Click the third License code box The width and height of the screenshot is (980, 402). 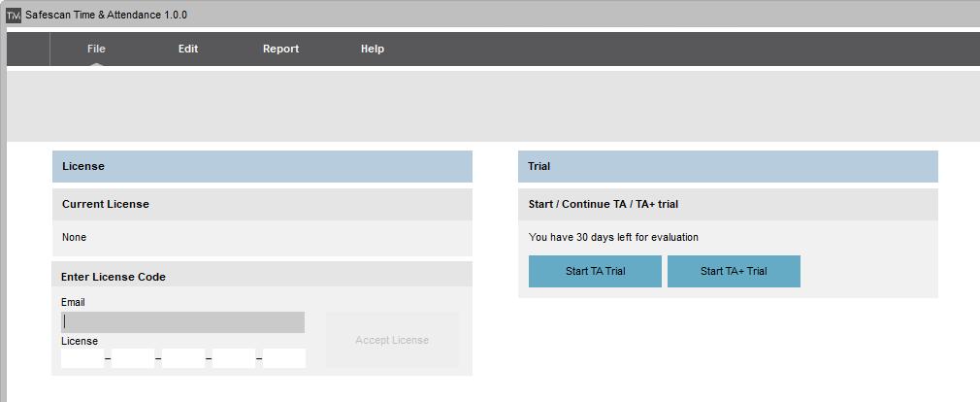tap(183, 358)
